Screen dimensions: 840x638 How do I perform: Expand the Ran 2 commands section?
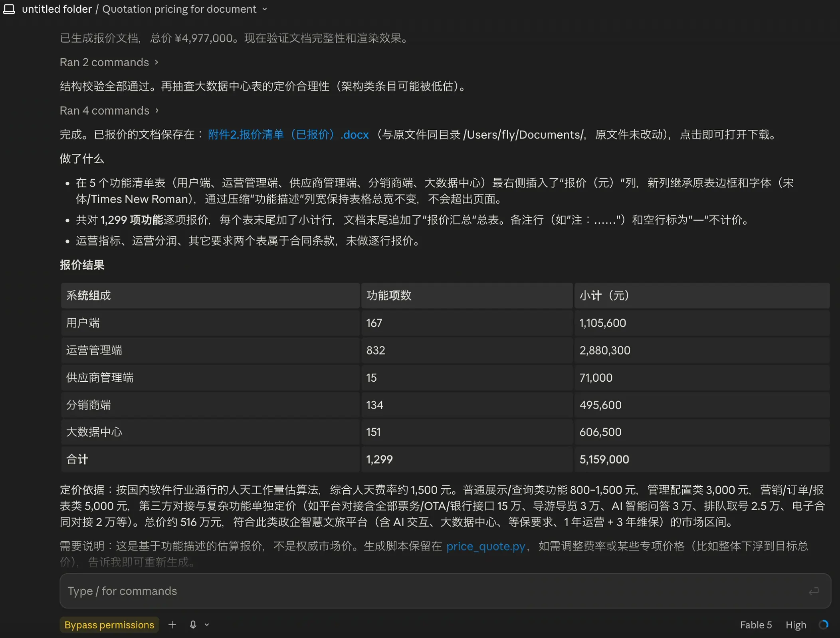[x=109, y=62]
